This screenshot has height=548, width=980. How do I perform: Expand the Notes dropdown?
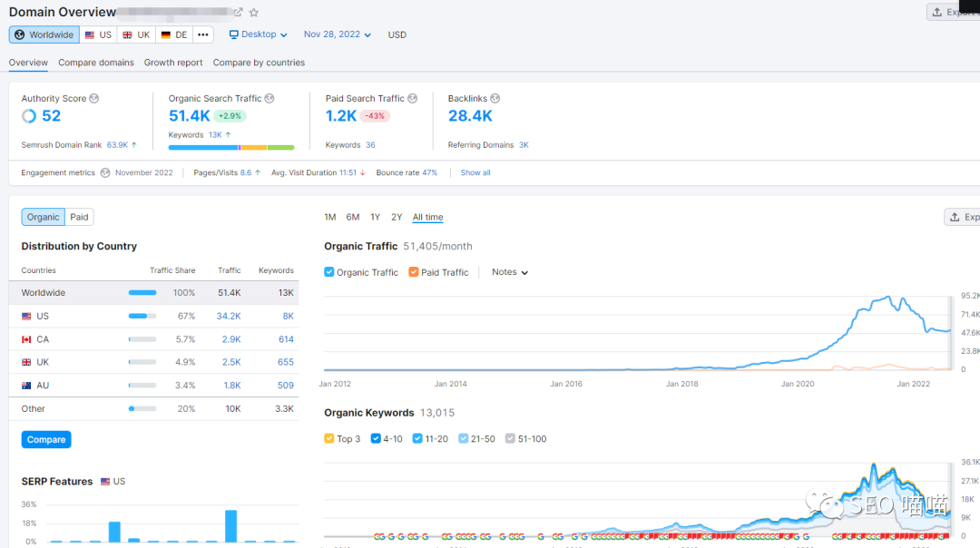coord(510,272)
